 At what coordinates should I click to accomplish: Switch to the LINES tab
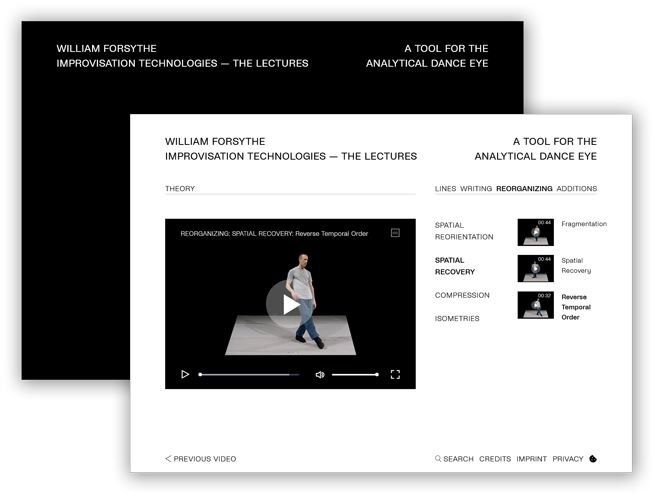tap(445, 189)
